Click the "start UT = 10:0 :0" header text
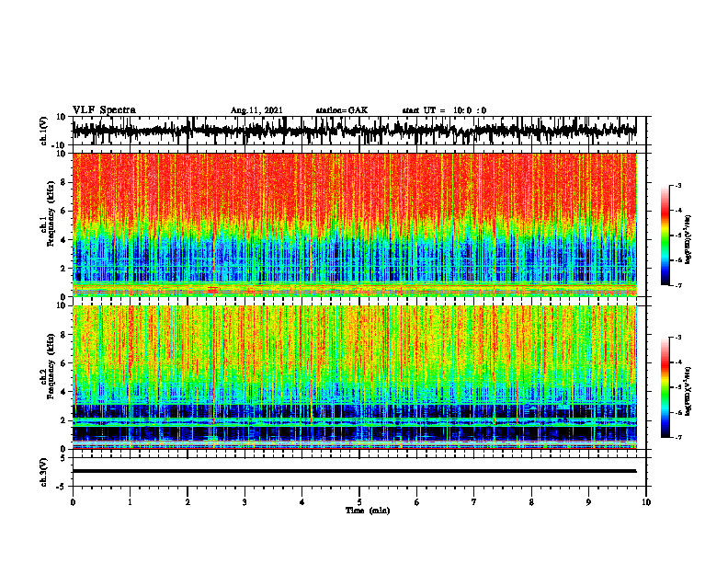This screenshot has width=728, height=563. 444,110
